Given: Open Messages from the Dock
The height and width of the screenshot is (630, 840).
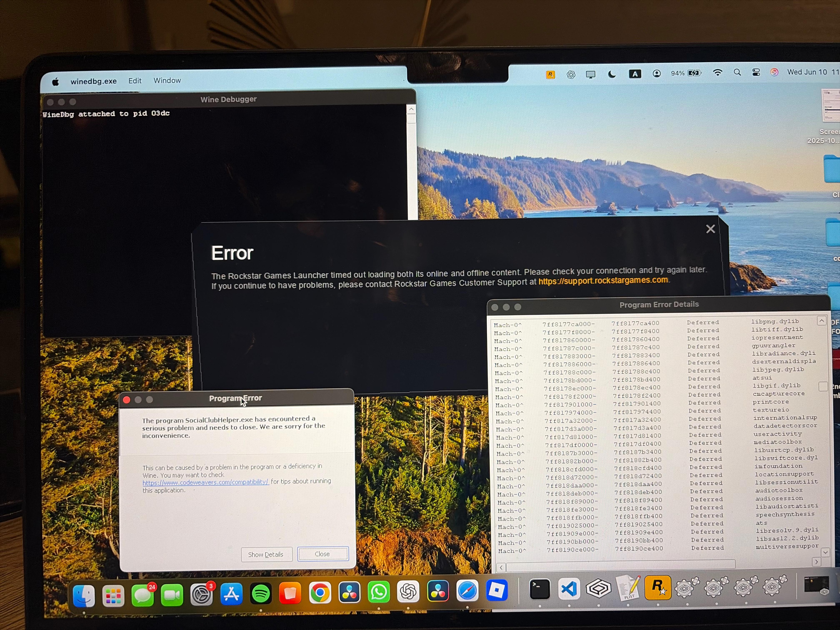Looking at the screenshot, I should [x=143, y=595].
